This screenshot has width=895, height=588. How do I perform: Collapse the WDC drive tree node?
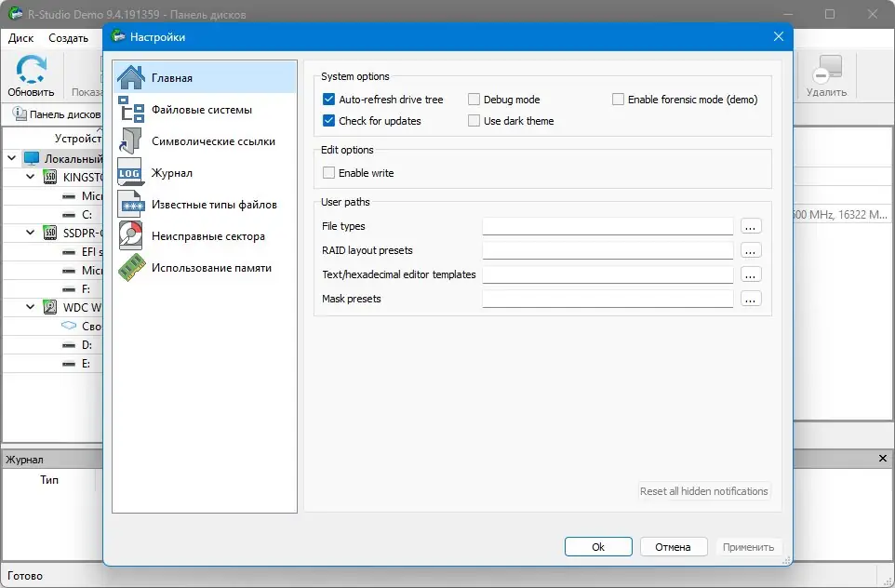point(31,307)
